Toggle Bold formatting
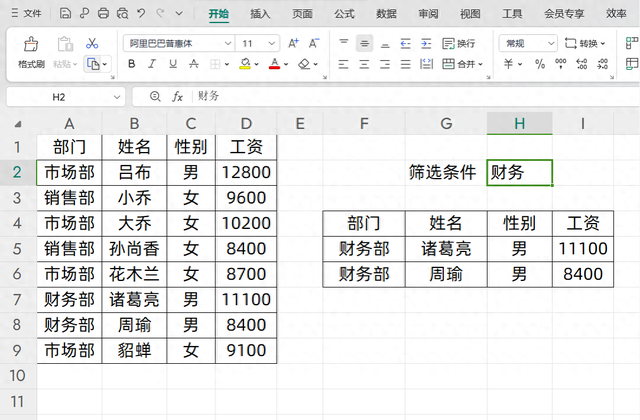 click(131, 64)
